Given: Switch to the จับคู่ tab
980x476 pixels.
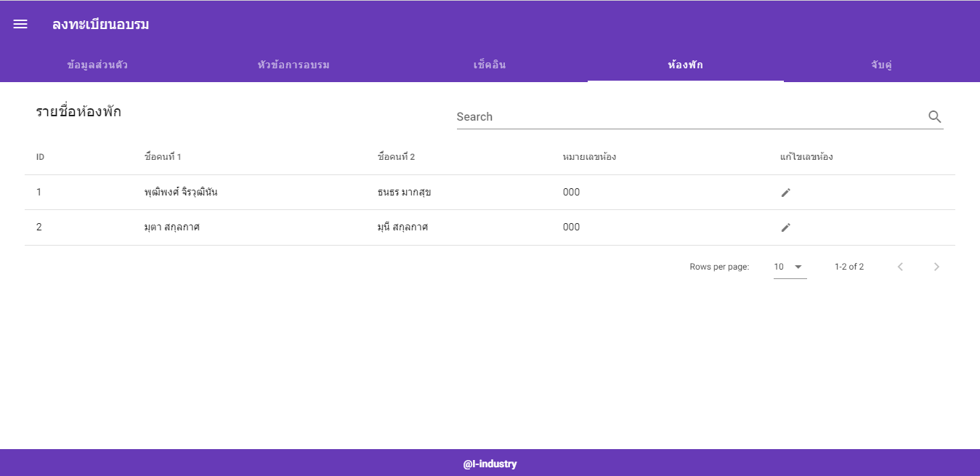Looking at the screenshot, I should click(882, 65).
